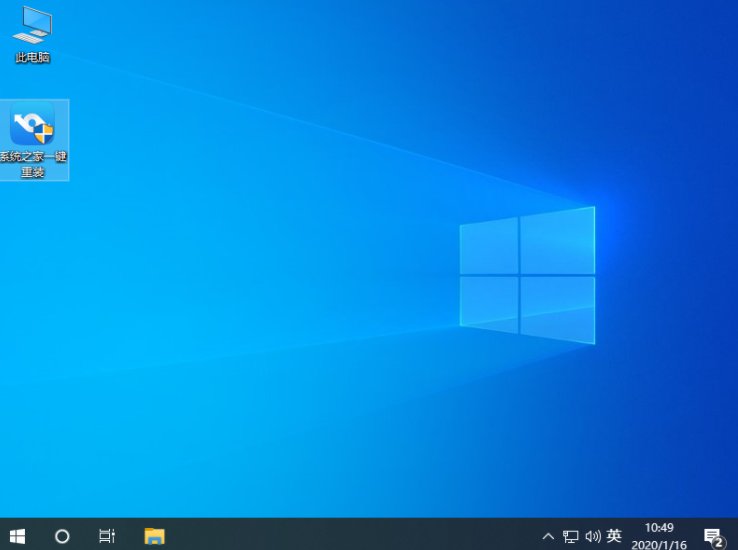Open the Action Center notification icon
The width and height of the screenshot is (738, 550).
pos(712,536)
